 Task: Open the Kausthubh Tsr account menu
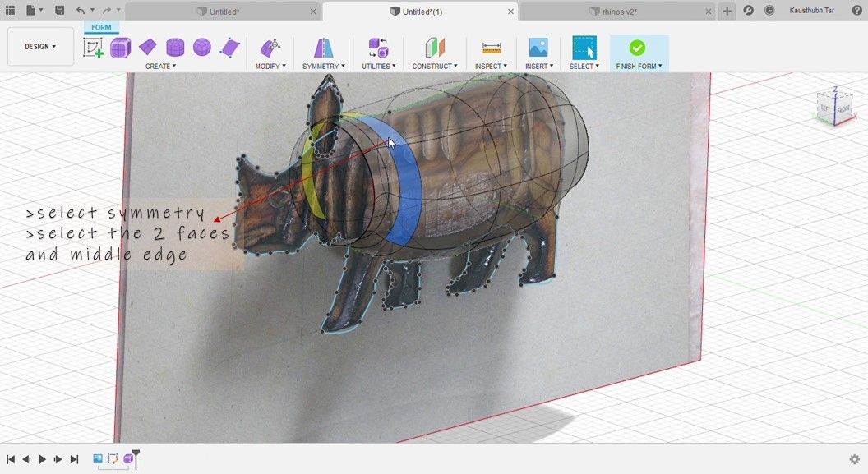811,10
